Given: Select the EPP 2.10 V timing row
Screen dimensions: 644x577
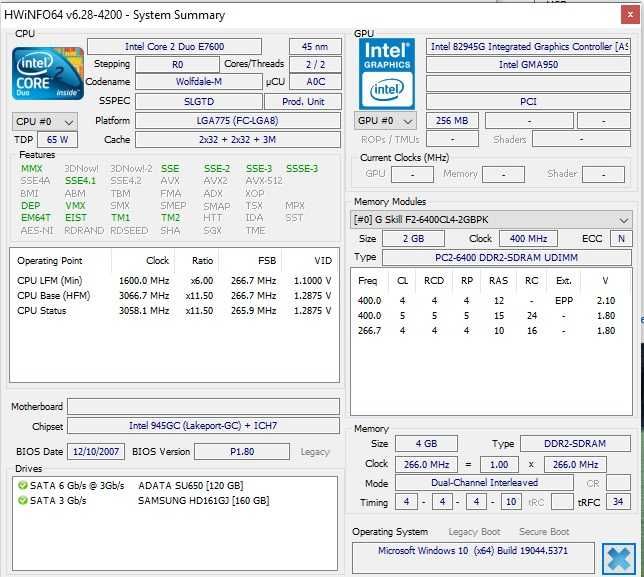Looking at the screenshot, I should [487, 301].
